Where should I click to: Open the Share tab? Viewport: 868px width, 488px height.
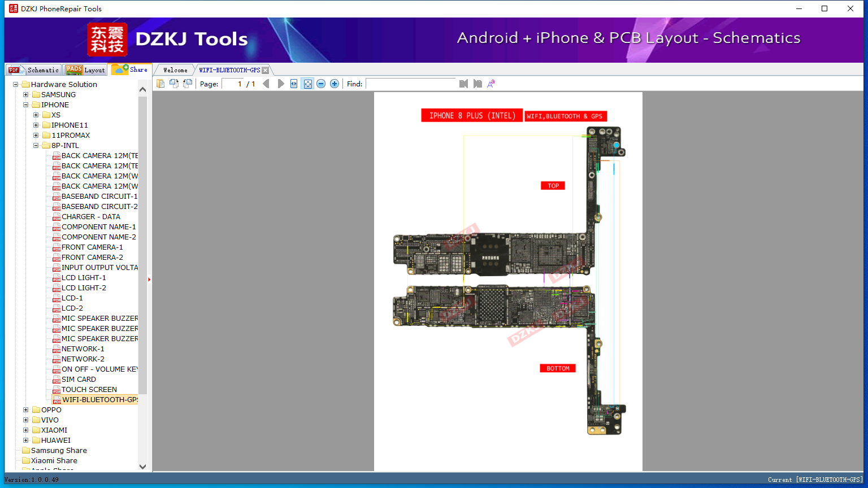tap(130, 69)
